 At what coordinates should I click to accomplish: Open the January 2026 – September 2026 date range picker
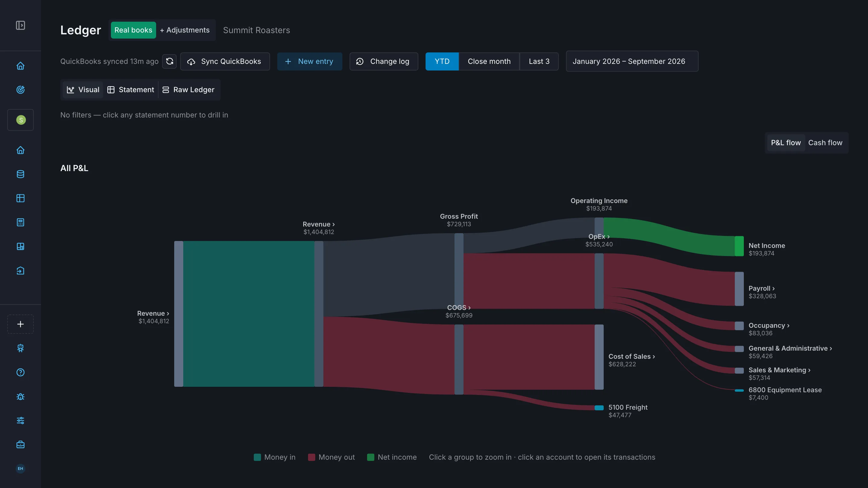632,61
